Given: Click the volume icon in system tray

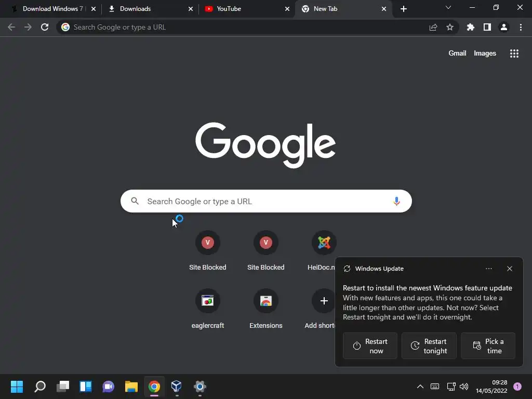Looking at the screenshot, I should (x=464, y=387).
